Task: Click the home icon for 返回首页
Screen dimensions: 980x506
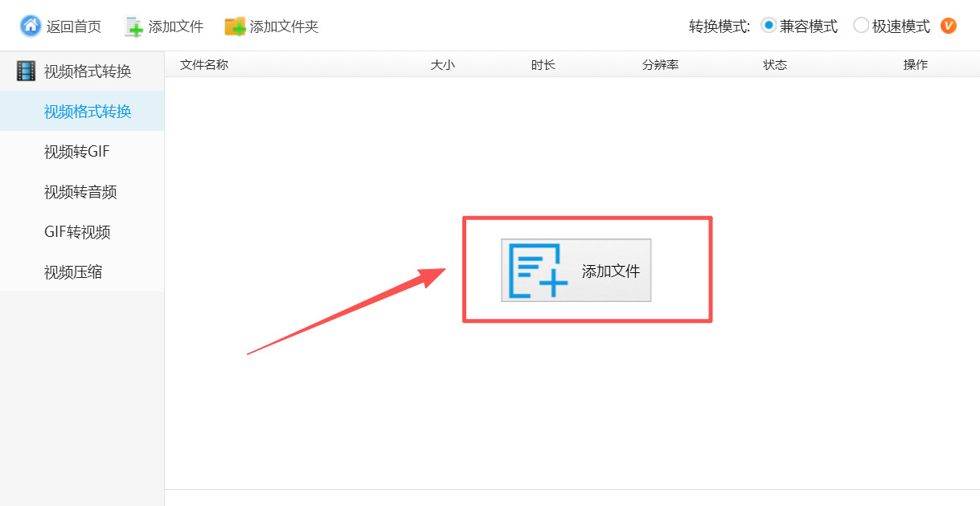Action: point(31,26)
